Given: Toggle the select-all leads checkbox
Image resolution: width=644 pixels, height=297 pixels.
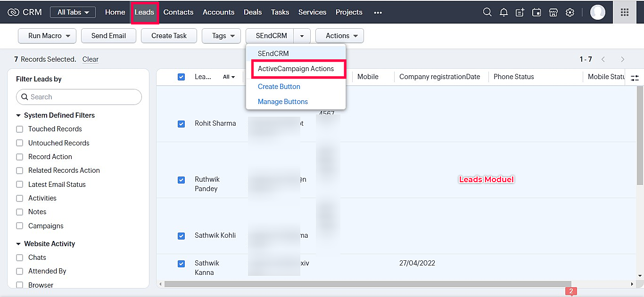Looking at the screenshot, I should [182, 77].
